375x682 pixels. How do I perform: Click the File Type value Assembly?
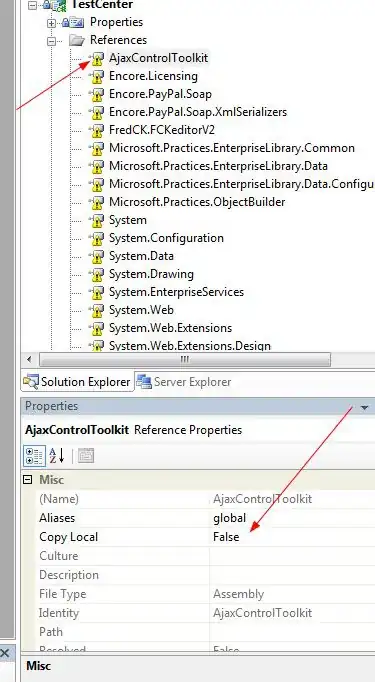tap(238, 594)
